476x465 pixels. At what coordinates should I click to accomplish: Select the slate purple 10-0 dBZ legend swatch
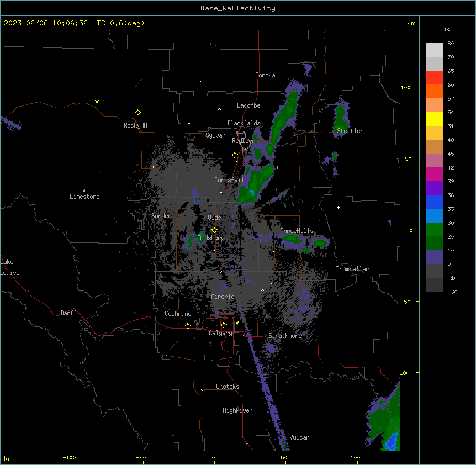click(x=434, y=257)
